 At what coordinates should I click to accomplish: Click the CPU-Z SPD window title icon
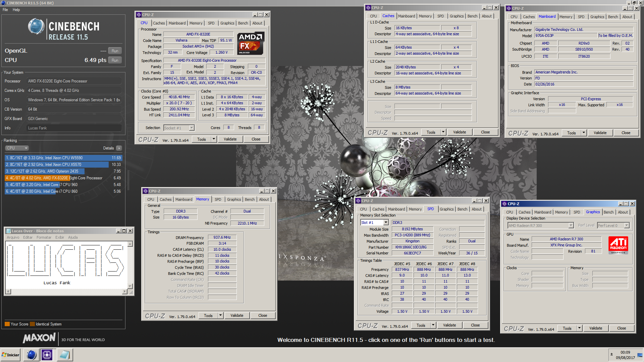(x=358, y=201)
